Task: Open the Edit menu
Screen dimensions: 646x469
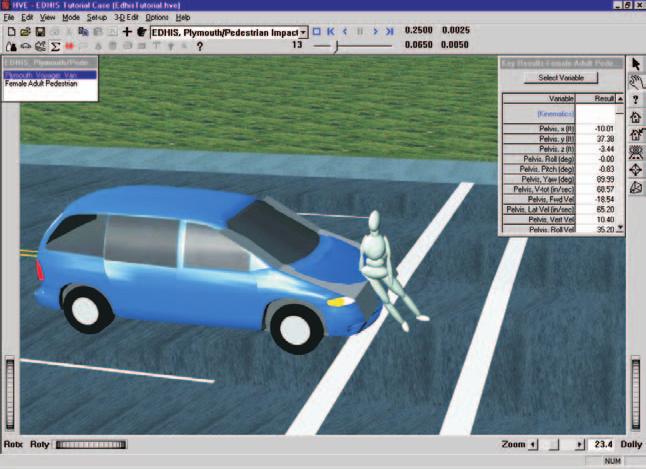Action: coord(27,17)
